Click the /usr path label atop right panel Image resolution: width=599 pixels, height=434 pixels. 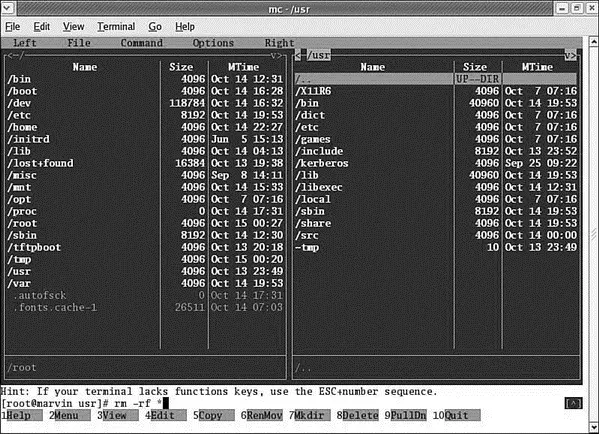tap(319, 56)
